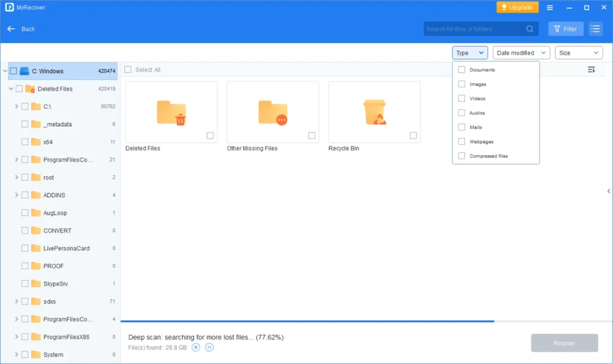Open the Size dropdown

click(579, 53)
